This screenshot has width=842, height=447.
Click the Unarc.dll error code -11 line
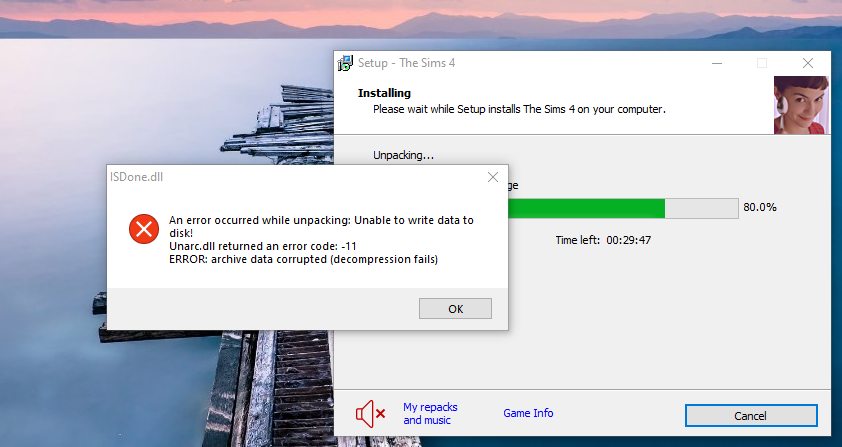tap(263, 246)
